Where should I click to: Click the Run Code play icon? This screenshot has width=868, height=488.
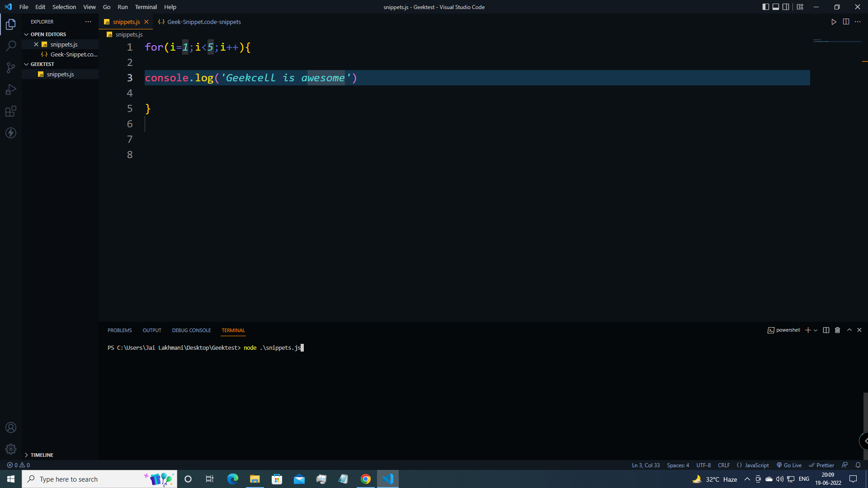pos(834,22)
